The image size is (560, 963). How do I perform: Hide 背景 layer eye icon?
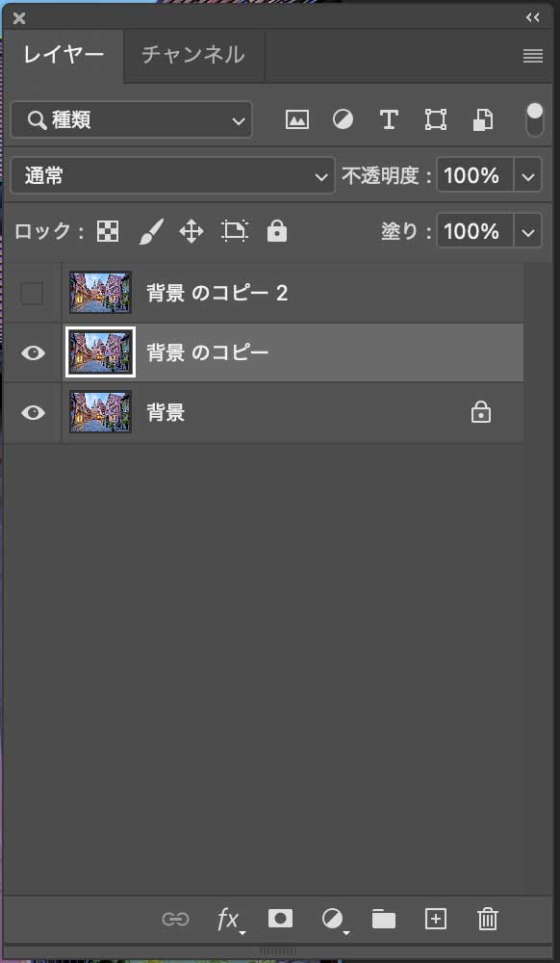pyautogui.click(x=33, y=412)
